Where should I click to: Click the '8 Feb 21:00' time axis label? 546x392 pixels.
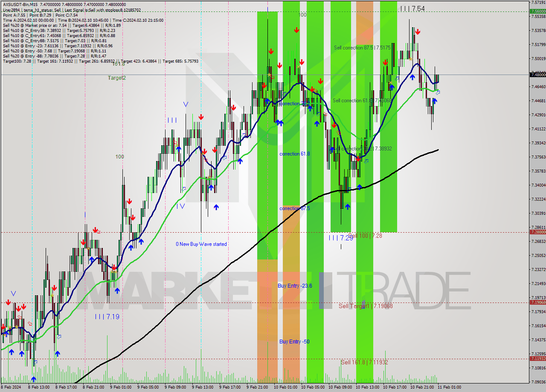coord(94,387)
